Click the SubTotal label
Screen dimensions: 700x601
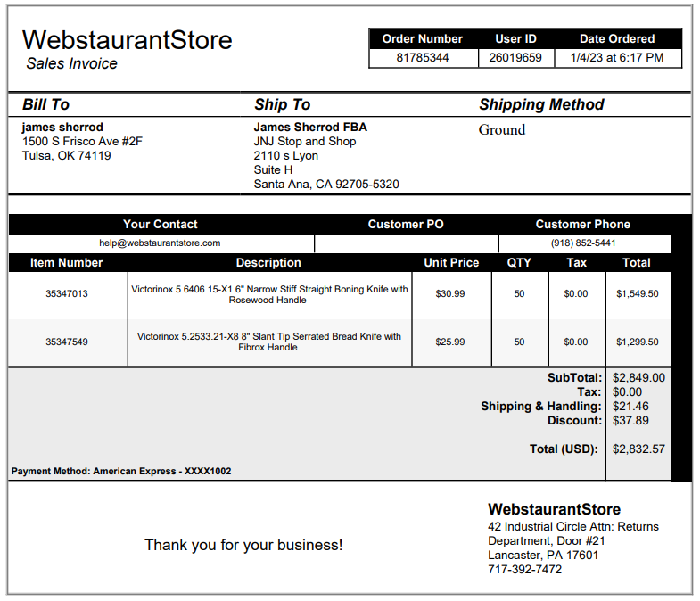click(x=575, y=378)
